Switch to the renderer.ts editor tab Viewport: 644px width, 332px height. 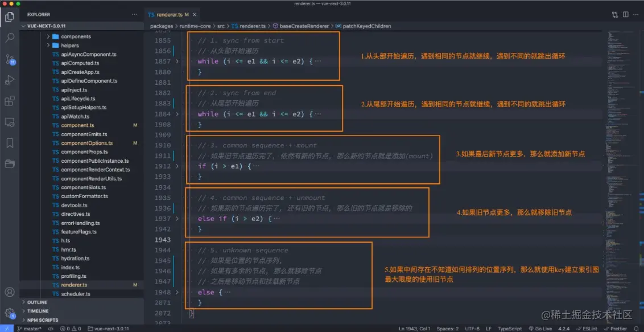click(170, 15)
